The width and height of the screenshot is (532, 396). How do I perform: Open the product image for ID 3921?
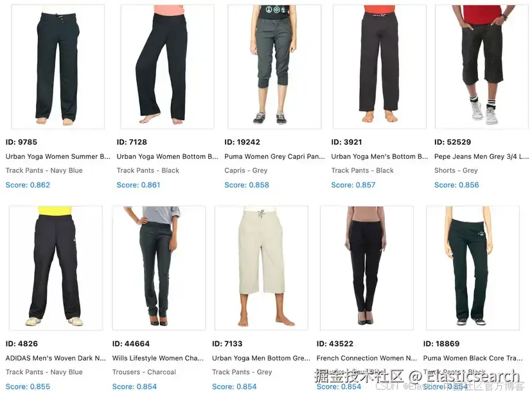tap(380, 67)
